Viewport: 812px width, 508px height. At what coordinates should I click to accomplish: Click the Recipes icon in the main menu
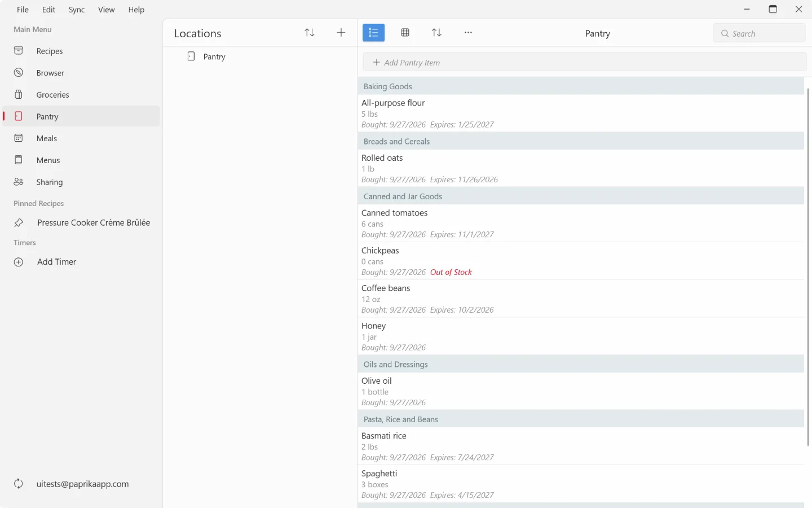tap(19, 51)
